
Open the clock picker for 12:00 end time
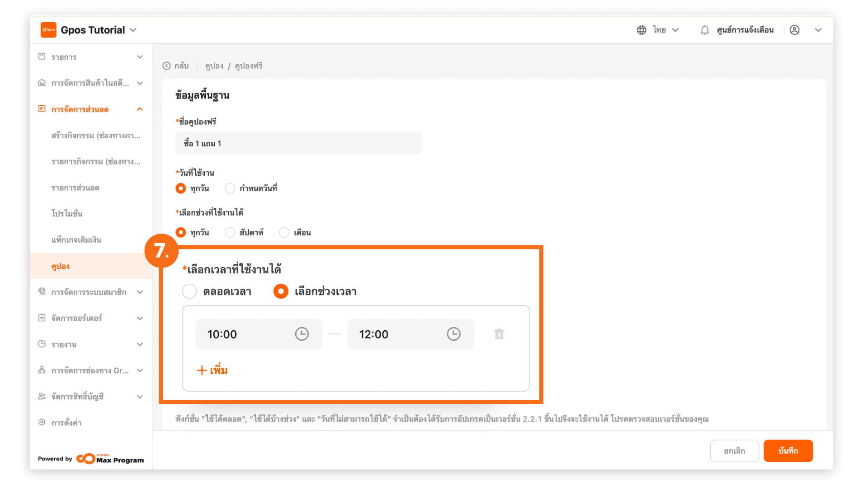pos(453,334)
